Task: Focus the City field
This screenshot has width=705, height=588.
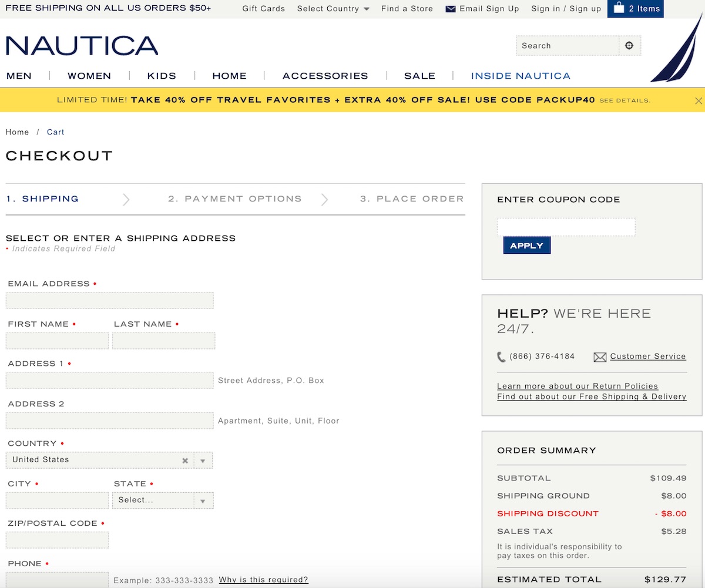Action: (57, 500)
